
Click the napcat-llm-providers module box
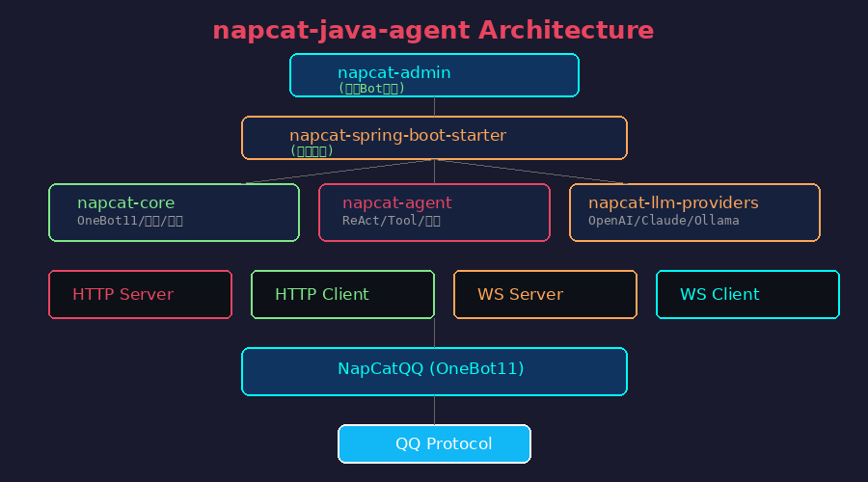pos(694,212)
